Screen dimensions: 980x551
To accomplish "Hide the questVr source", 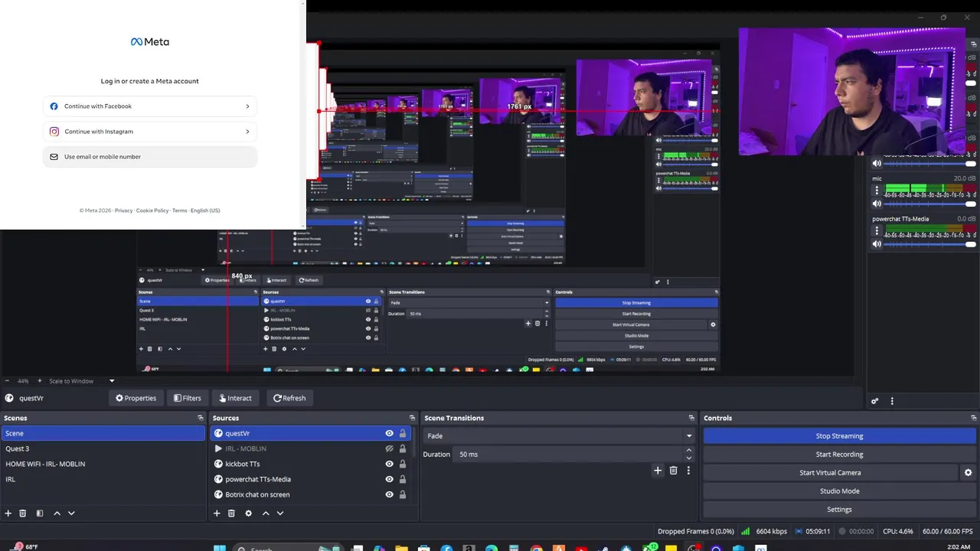I will (x=389, y=433).
